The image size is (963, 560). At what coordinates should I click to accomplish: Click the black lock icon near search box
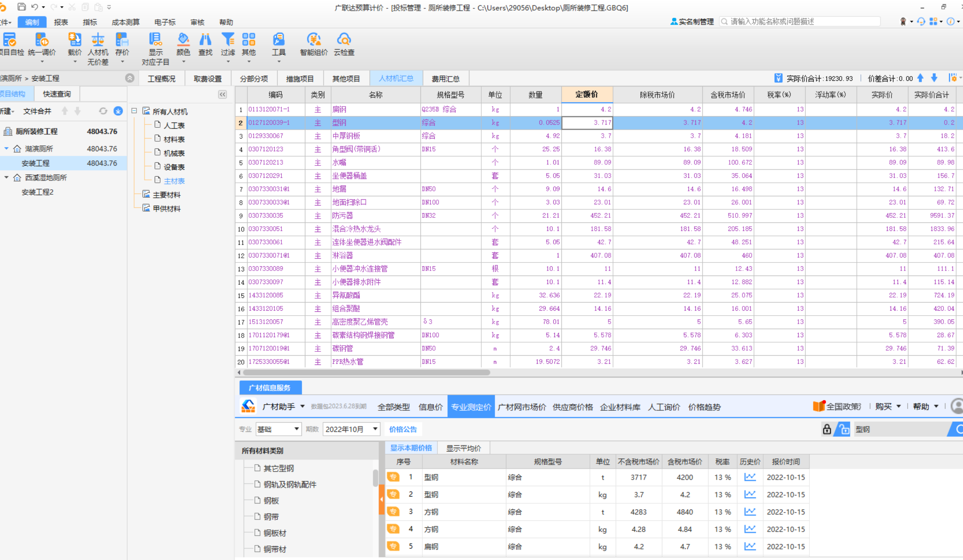click(x=827, y=429)
